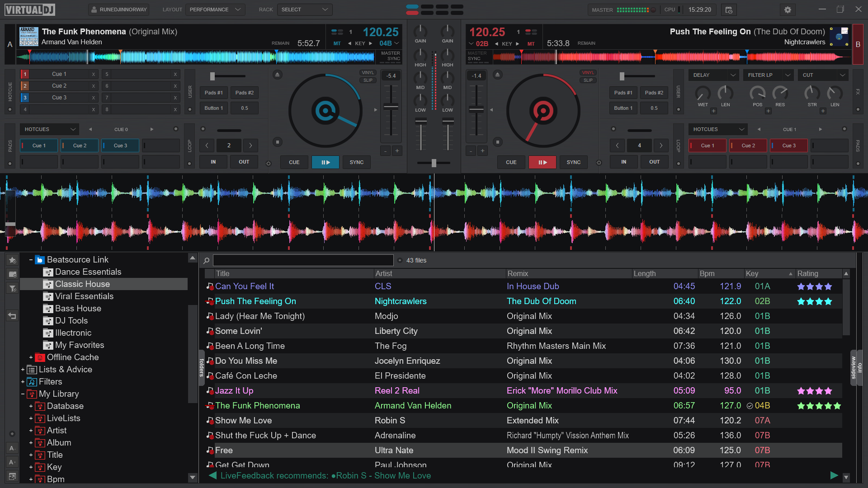Click the search magnifier icon in browser
The image size is (868, 488).
(x=206, y=260)
